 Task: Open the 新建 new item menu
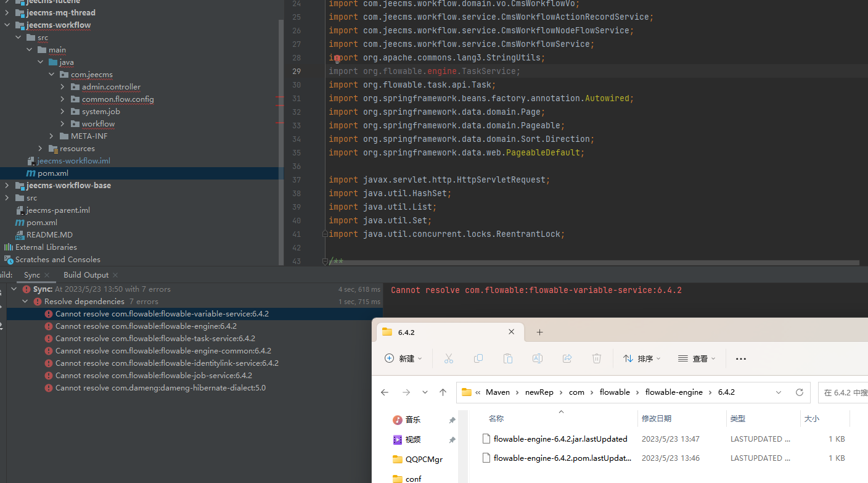(403, 358)
